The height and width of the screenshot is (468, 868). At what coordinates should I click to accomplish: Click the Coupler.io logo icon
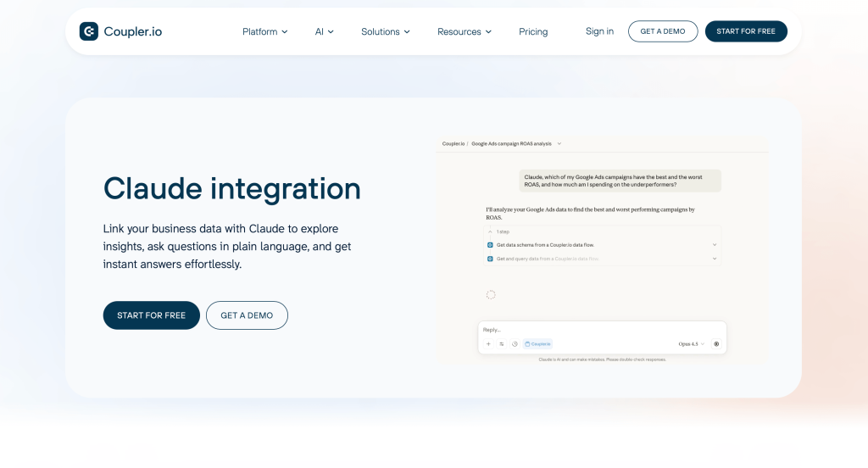(88, 31)
